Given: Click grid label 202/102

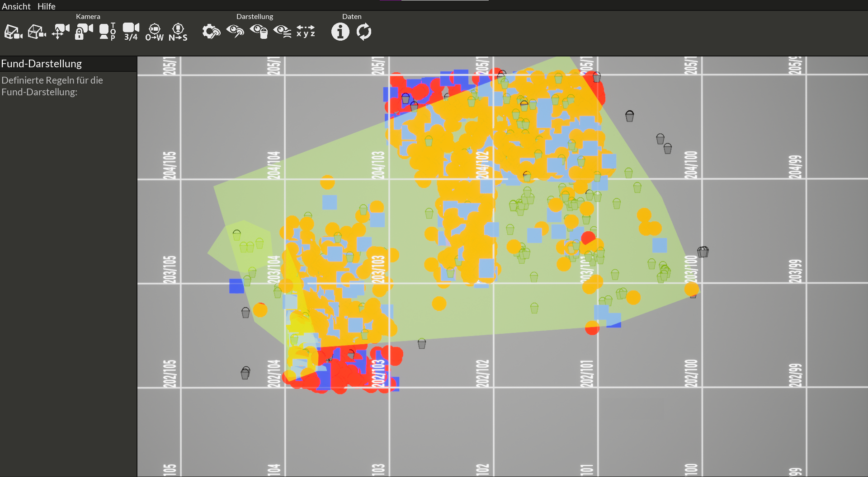Looking at the screenshot, I should (482, 373).
